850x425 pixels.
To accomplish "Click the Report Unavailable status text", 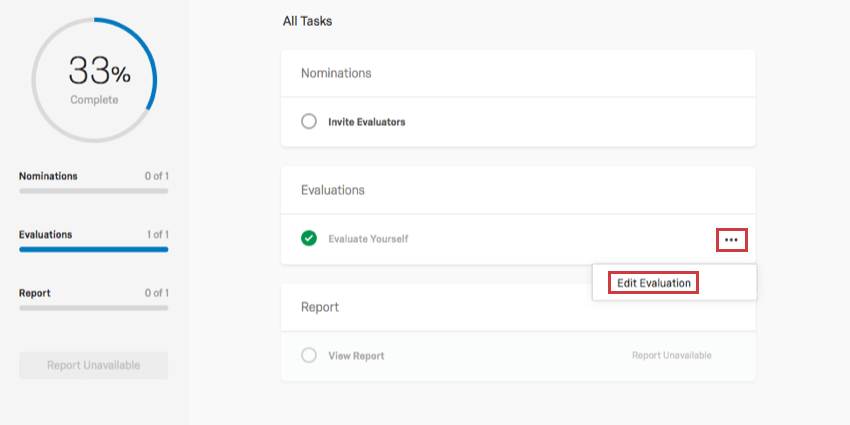I will [x=672, y=356].
